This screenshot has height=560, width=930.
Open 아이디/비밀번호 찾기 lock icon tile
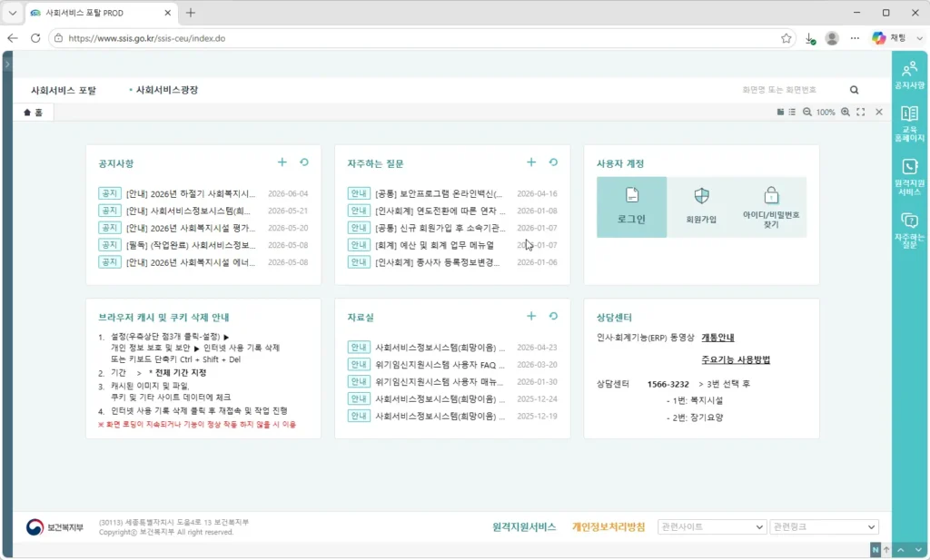pos(771,207)
